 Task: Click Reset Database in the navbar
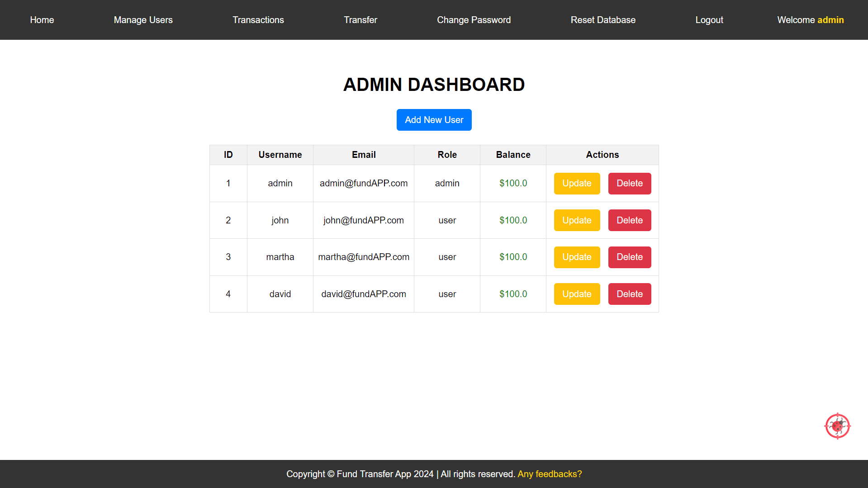(x=603, y=20)
